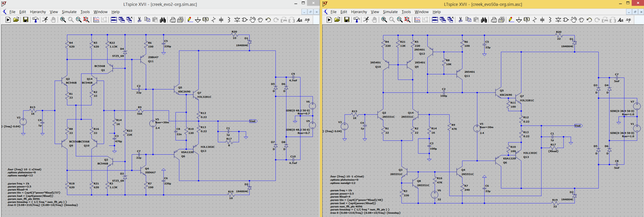Open File menu in creek_evo2-org window
644x217 pixels.
pyautogui.click(x=12, y=12)
